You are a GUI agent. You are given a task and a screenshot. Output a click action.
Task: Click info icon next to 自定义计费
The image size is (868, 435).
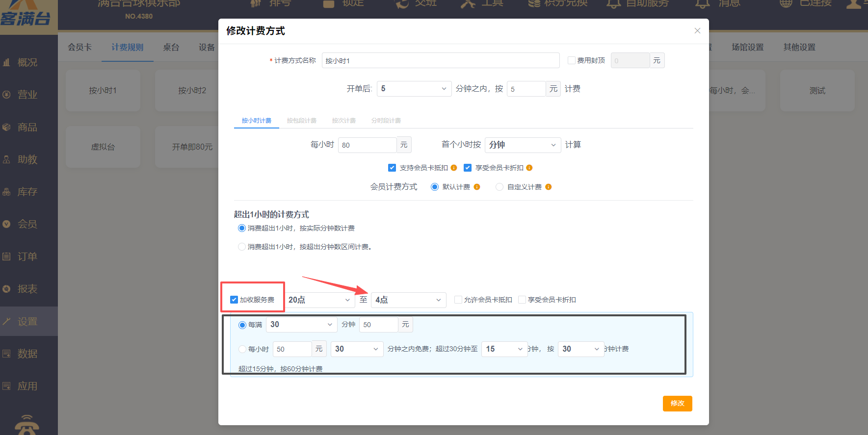point(549,187)
